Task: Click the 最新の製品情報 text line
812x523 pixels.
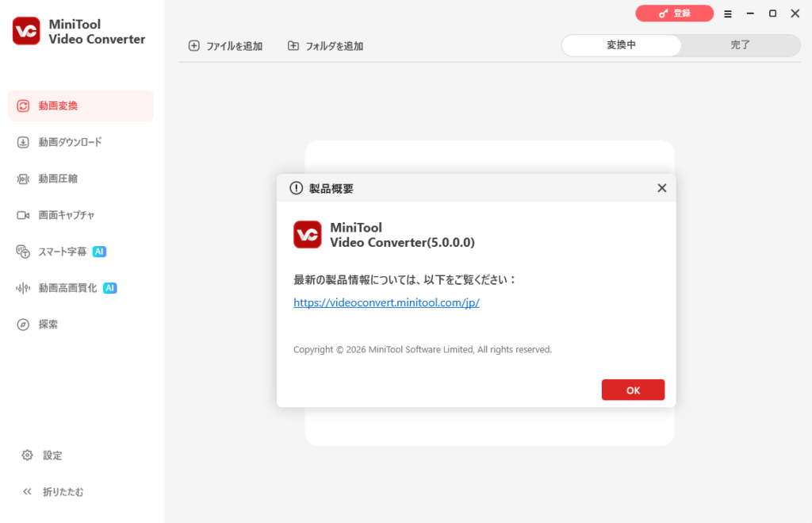Action: 405,280
